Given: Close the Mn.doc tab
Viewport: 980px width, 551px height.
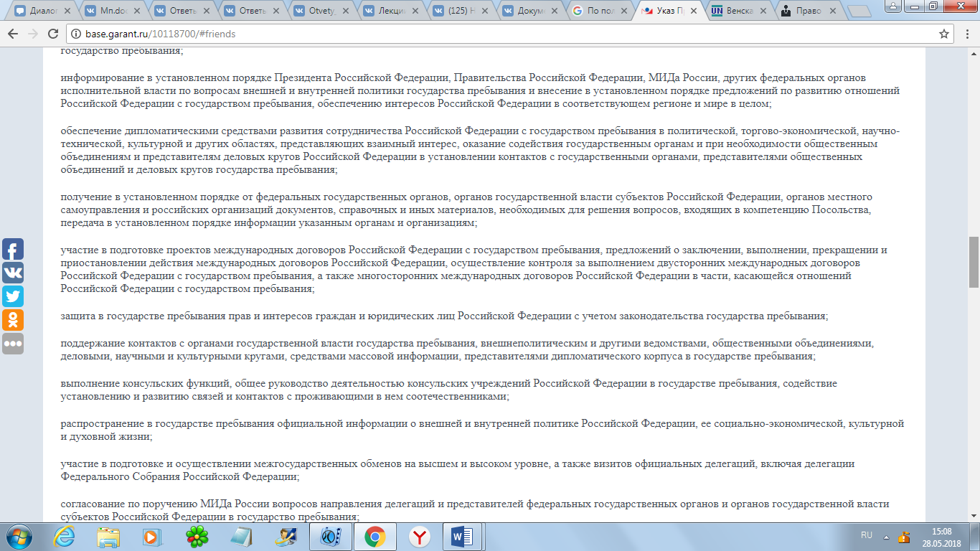Looking at the screenshot, I should [x=136, y=11].
